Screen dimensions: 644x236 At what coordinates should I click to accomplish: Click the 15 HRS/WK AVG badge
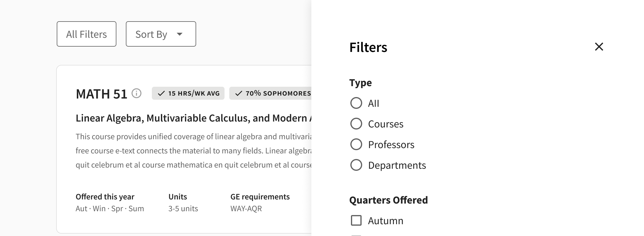[x=188, y=93]
